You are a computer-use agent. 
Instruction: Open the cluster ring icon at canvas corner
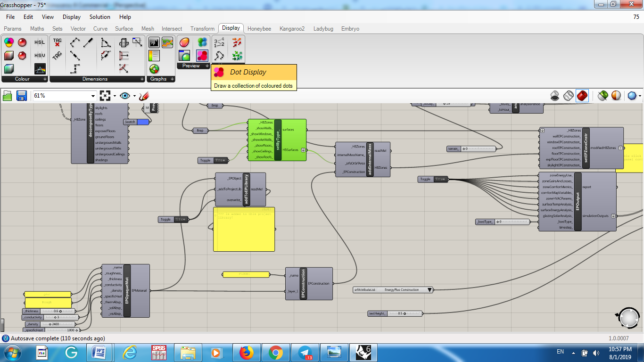pyautogui.click(x=629, y=318)
